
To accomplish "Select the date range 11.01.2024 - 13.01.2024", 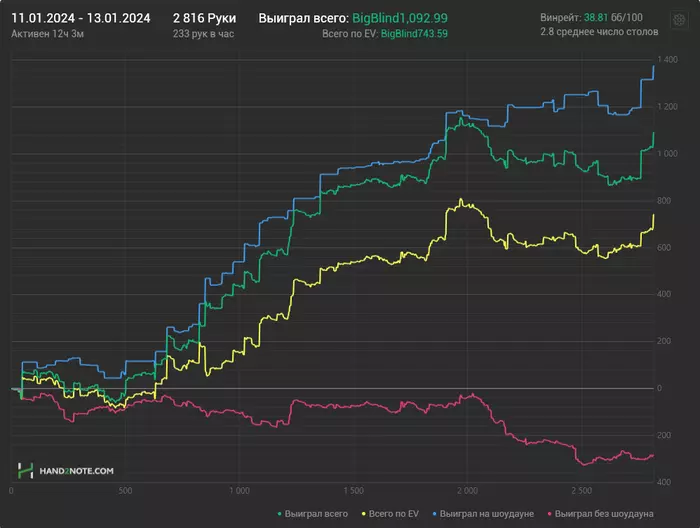I will coord(81,18).
